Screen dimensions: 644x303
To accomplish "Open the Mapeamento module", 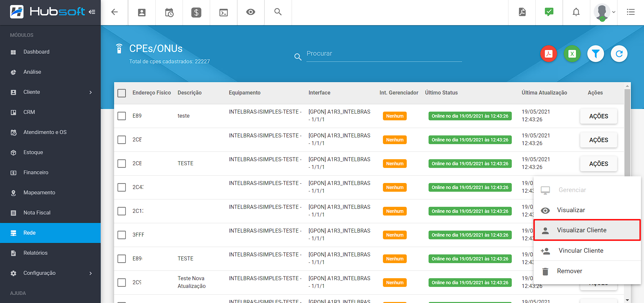I will click(50, 193).
